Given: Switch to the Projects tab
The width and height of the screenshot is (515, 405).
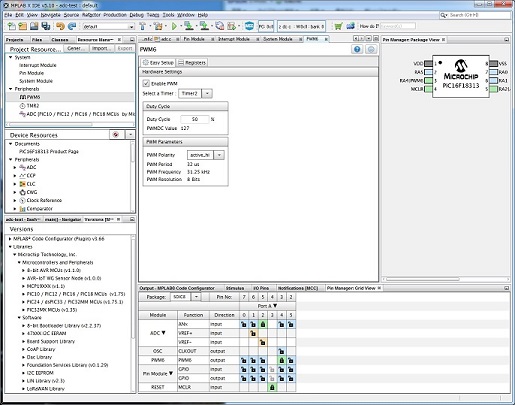Looking at the screenshot, I should [15, 40].
